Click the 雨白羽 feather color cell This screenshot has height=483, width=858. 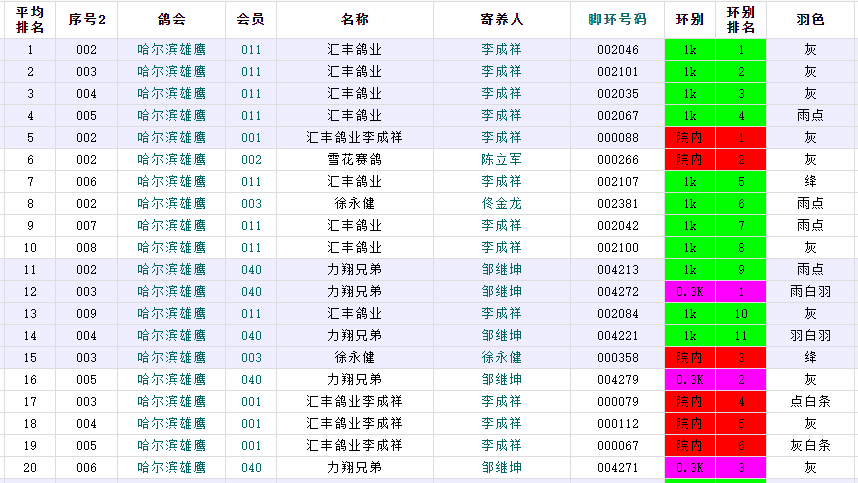(x=810, y=291)
